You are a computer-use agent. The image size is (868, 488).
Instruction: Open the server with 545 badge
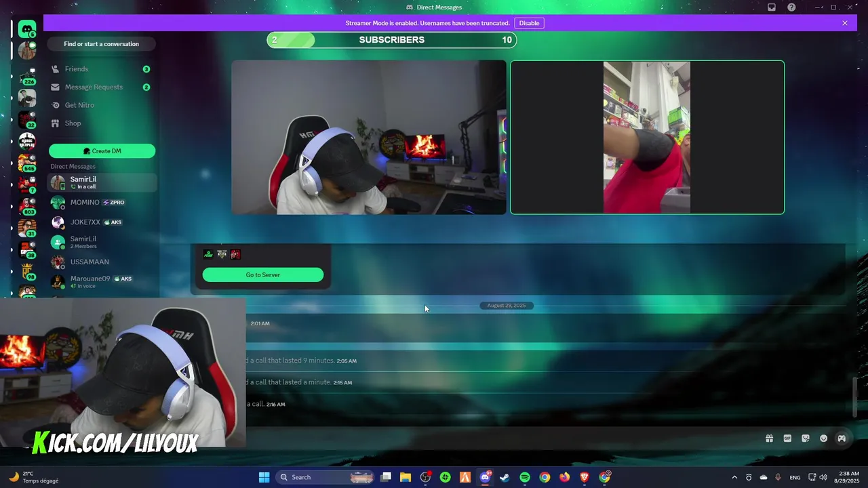[x=27, y=163]
